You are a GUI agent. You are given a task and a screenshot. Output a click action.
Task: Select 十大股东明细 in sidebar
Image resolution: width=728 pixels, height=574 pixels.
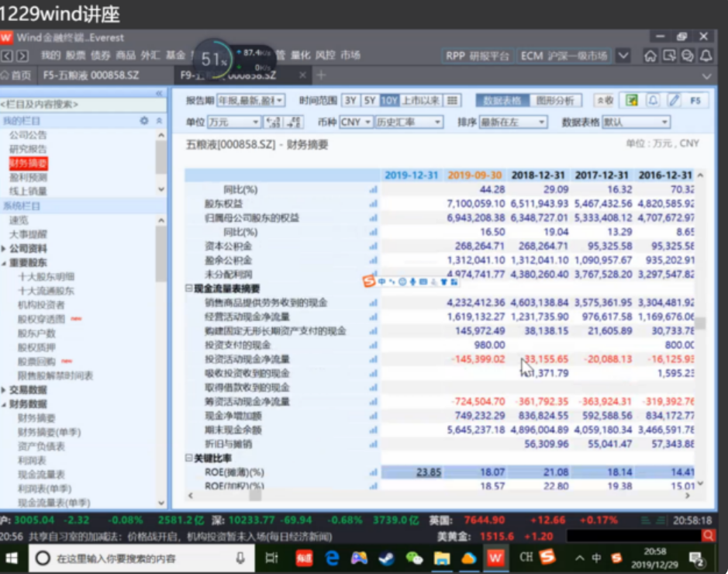coord(46,277)
